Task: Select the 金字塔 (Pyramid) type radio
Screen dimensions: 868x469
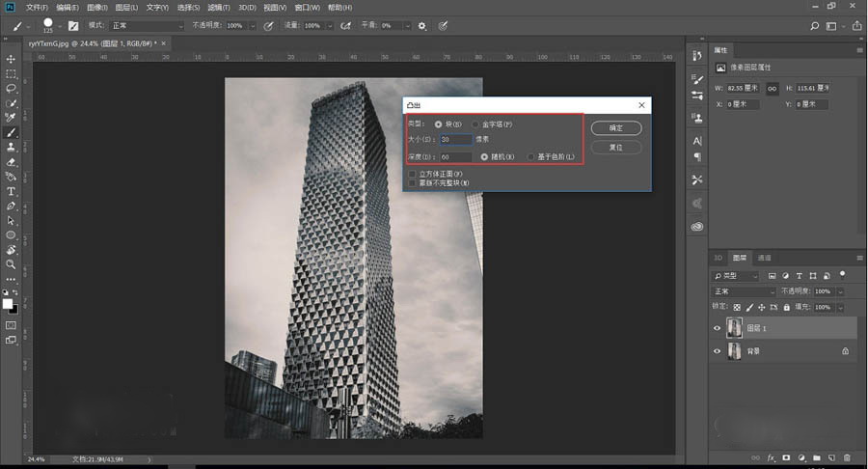Action: [475, 124]
